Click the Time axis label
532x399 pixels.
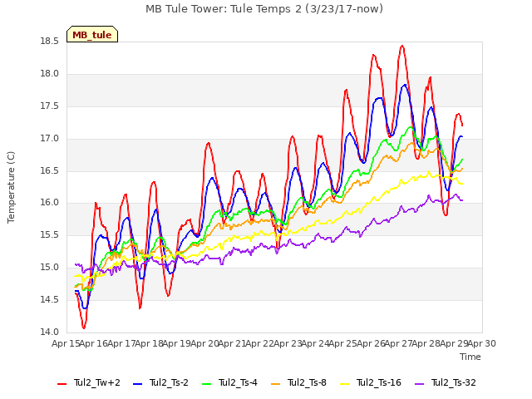click(470, 357)
